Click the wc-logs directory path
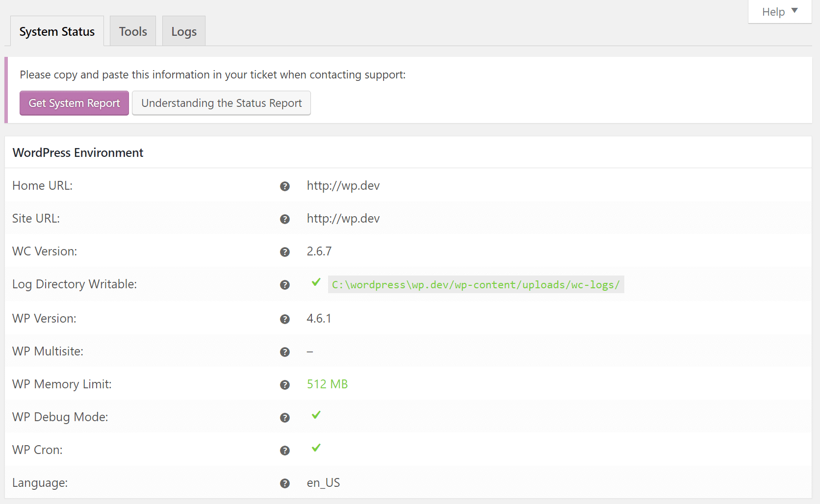 pos(476,285)
